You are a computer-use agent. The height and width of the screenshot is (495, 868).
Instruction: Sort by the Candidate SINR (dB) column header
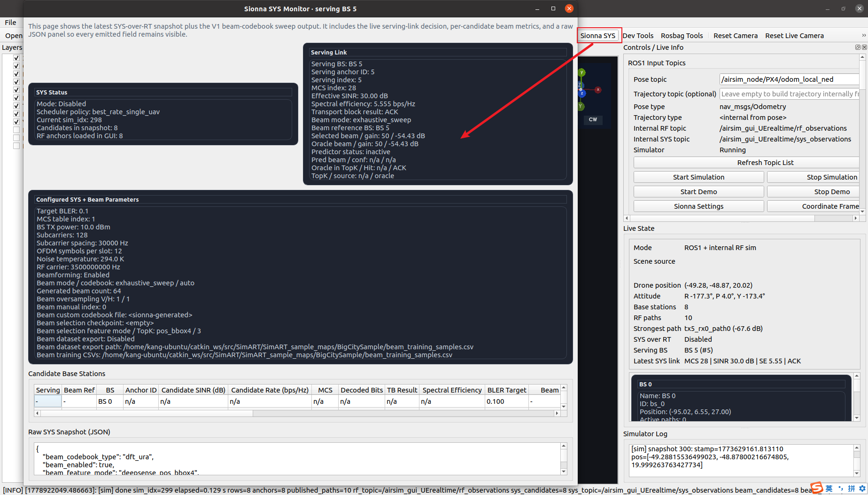point(194,390)
